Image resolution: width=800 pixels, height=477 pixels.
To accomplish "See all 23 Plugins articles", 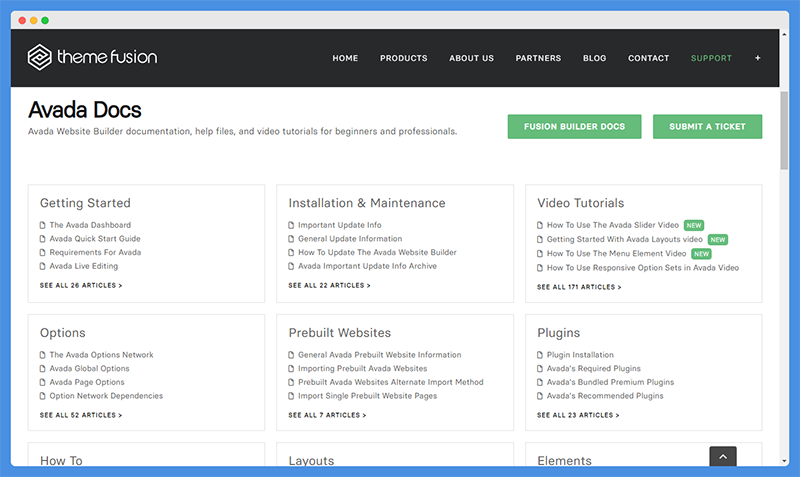I will (x=578, y=415).
